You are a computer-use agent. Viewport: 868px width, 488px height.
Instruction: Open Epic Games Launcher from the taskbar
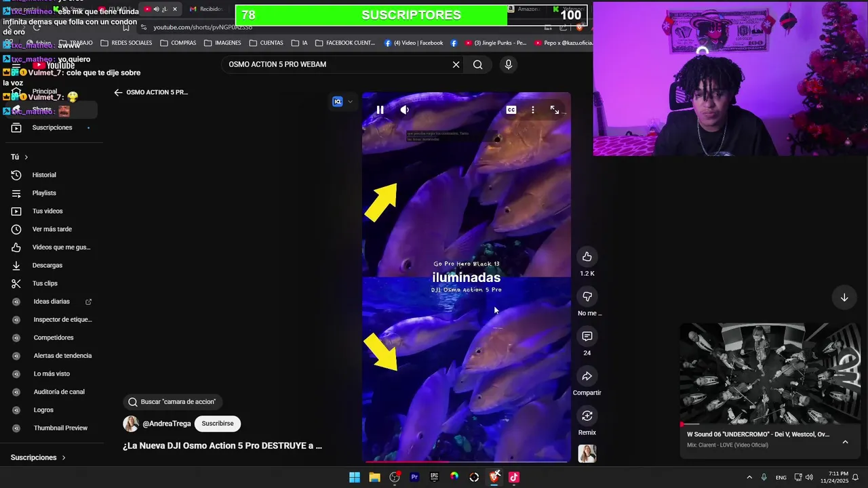coord(434,477)
